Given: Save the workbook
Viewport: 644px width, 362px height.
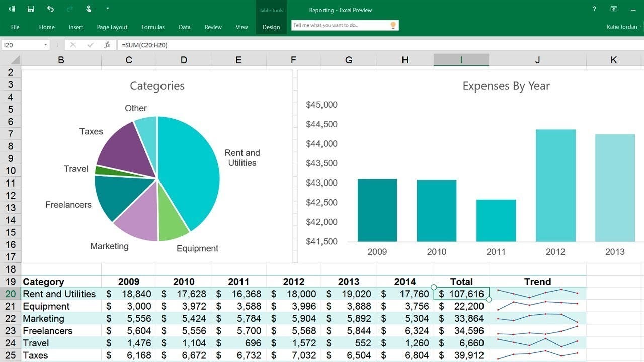Looking at the screenshot, I should [x=31, y=9].
